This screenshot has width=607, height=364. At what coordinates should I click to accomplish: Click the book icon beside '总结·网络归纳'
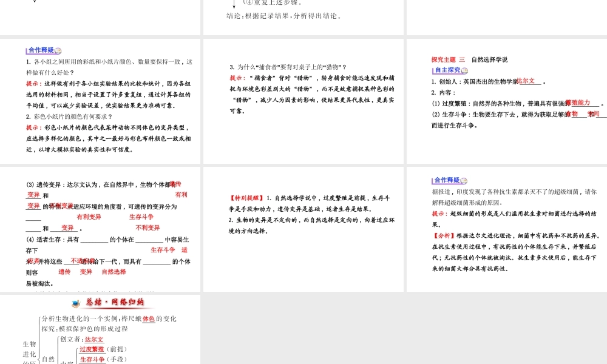pyautogui.click(x=76, y=304)
